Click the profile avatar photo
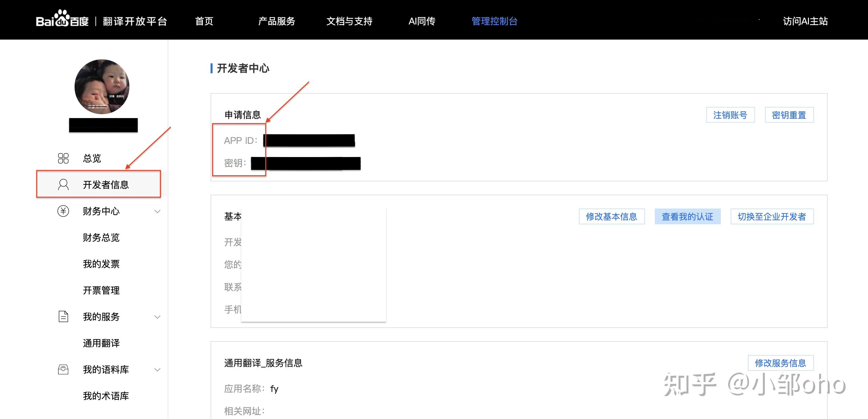Image resolution: width=868 pixels, height=419 pixels. tap(102, 87)
